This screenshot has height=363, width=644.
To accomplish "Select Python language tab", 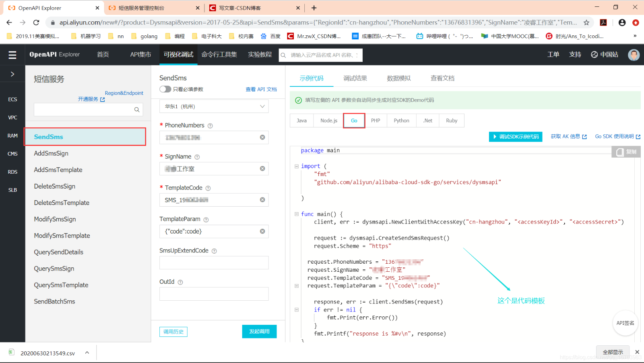I will click(401, 121).
